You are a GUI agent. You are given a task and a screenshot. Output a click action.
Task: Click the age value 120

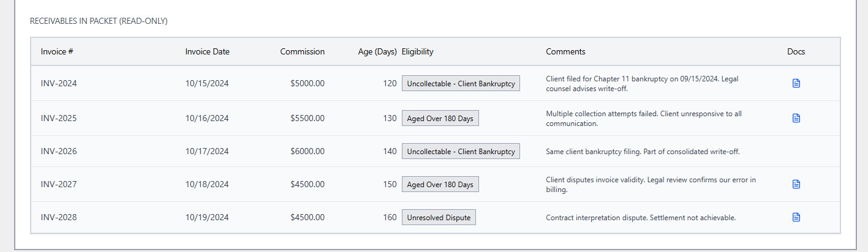pos(390,83)
